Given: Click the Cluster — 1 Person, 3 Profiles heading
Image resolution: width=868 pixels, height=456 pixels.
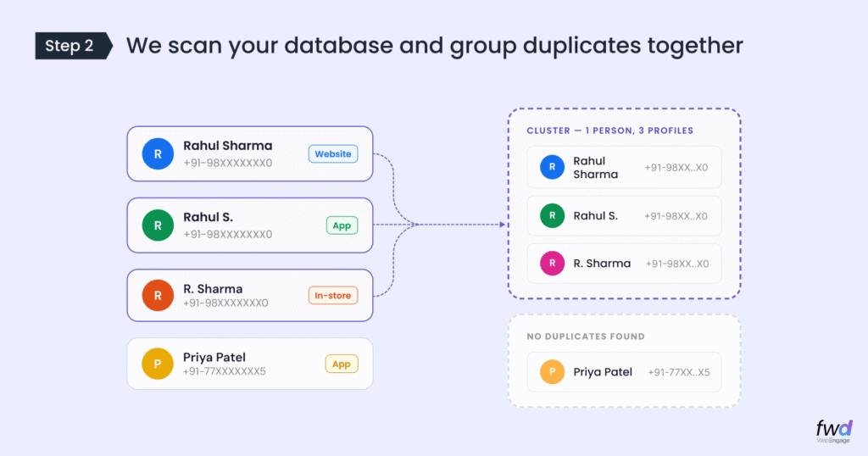Looking at the screenshot, I should (609, 131).
